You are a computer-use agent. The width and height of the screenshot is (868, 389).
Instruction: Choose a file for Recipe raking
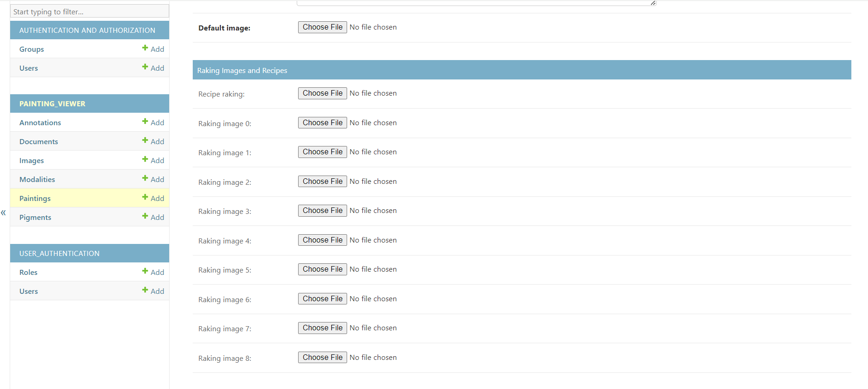click(x=322, y=93)
